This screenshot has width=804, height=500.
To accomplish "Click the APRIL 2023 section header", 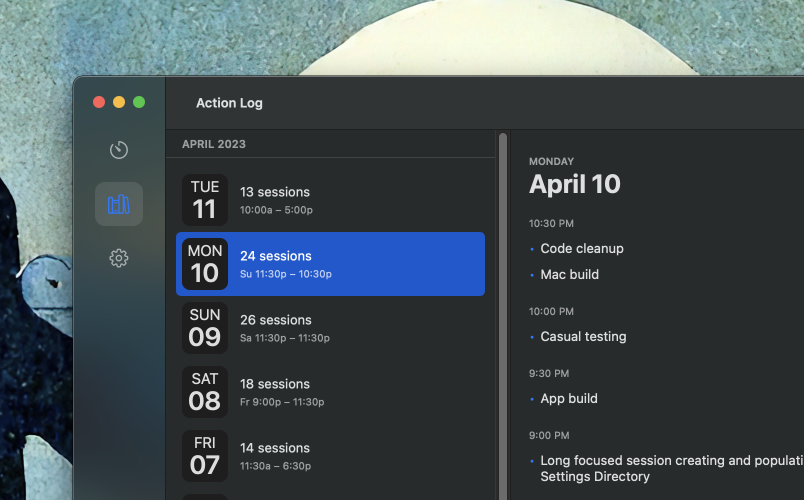I will 214,144.
